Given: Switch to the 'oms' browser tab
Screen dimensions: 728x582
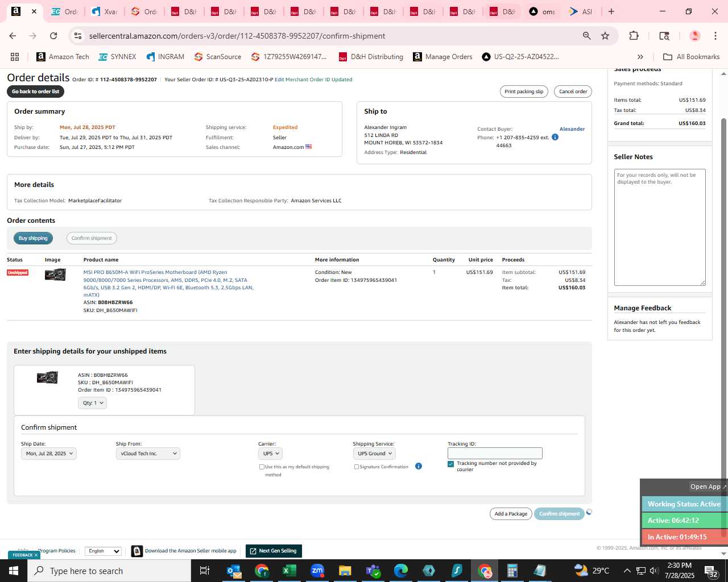Looking at the screenshot, I should click(x=541, y=11).
